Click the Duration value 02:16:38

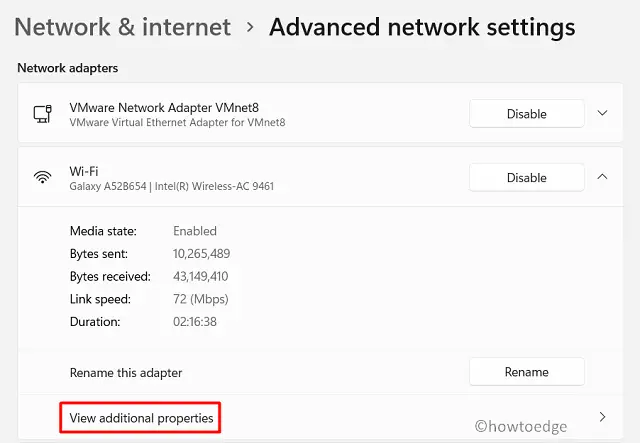click(195, 322)
